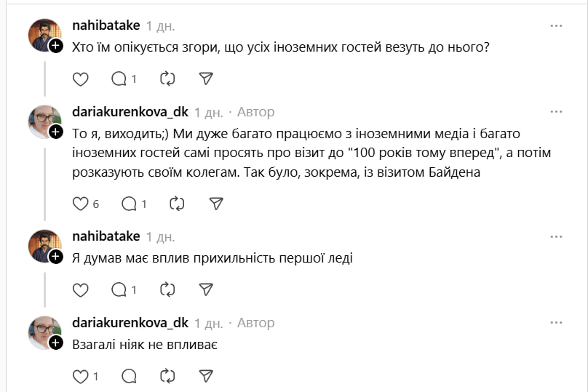Open more options for comment about першої леді
The height and width of the screenshot is (392, 588).
tap(556, 236)
